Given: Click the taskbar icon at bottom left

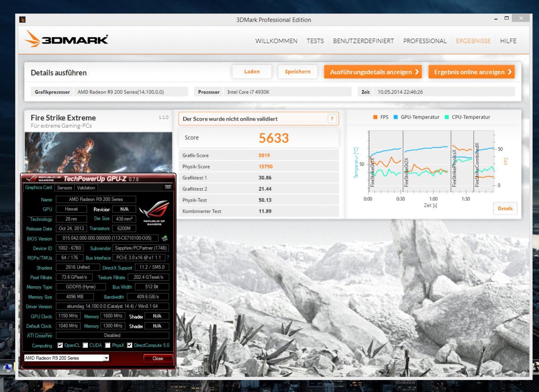Looking at the screenshot, I should pyautogui.click(x=8, y=368).
